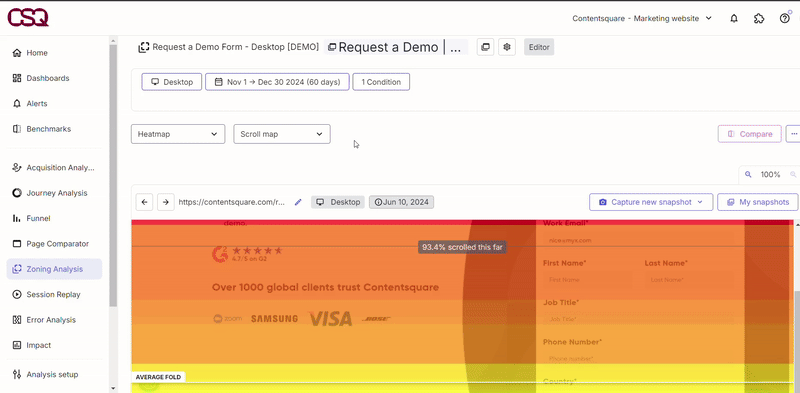800x393 pixels.
Task: Click the SAMSUNG logo in heatmap
Action: (x=274, y=319)
